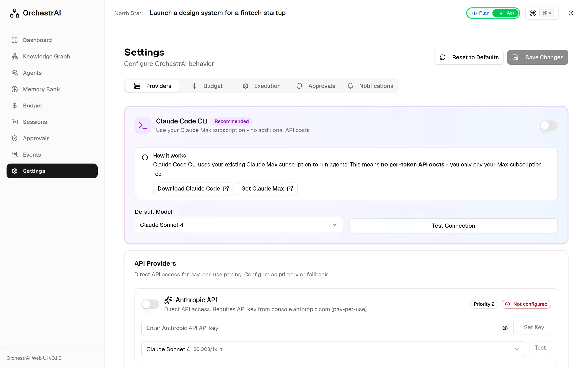Click the Set Key button
This screenshot has height=368, width=588.
[x=534, y=327]
